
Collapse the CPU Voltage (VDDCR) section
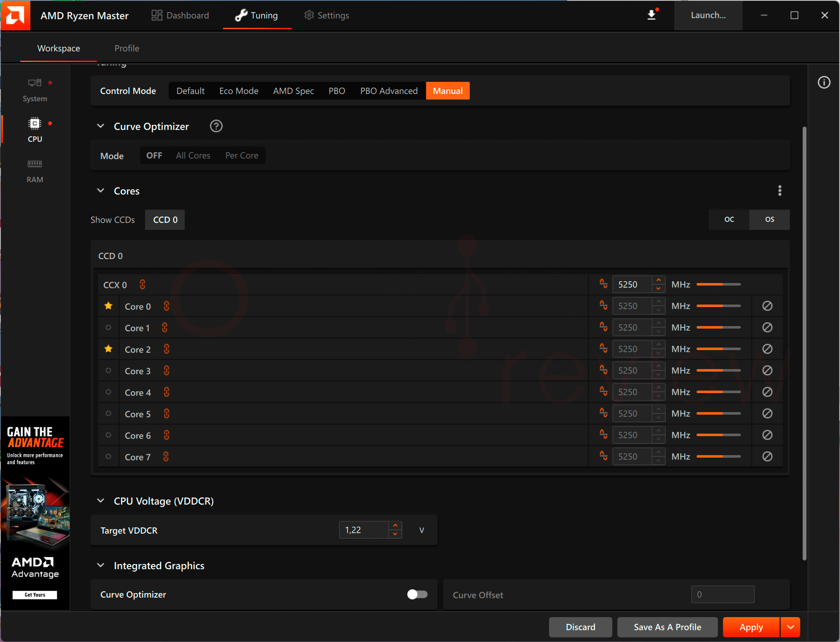click(101, 501)
